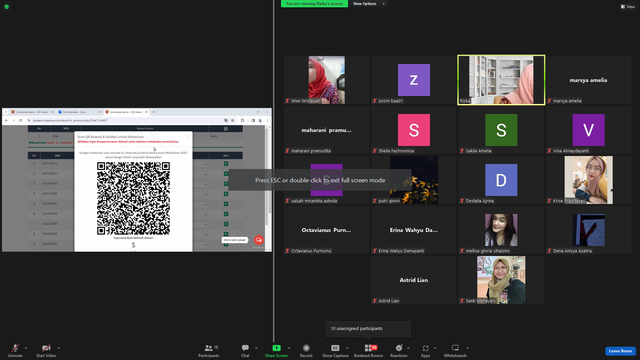
Task: Start Video from the Zoom toolbar
Action: (46, 351)
